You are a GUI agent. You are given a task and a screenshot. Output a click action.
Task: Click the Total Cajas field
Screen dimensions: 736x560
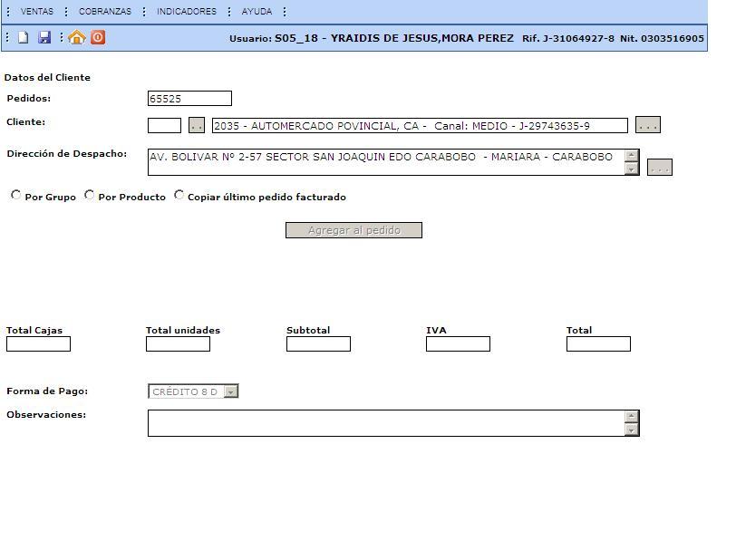tap(38, 344)
